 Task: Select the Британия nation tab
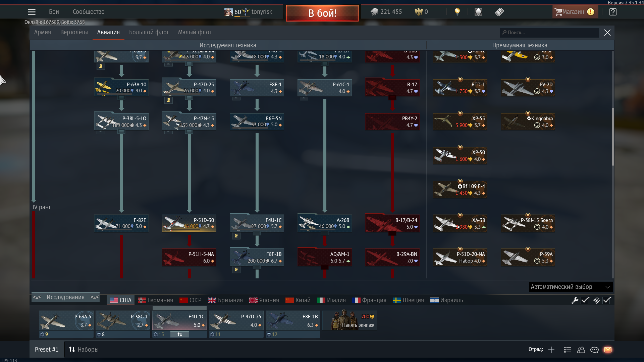coord(225,300)
